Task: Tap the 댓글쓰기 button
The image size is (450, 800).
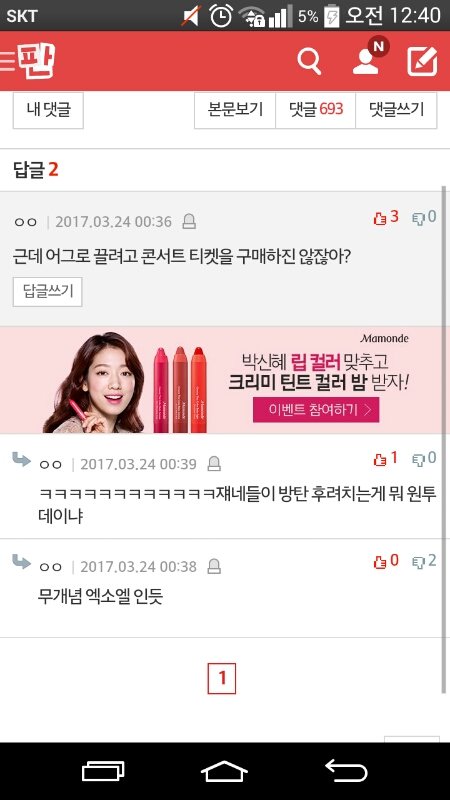Action: (396, 110)
